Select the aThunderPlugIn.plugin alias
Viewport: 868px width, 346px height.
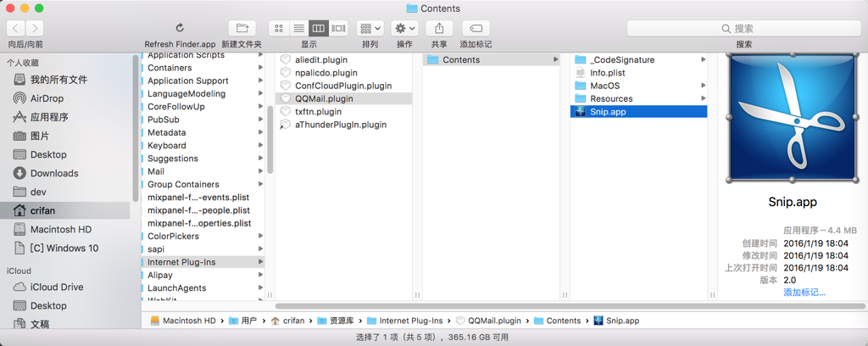tap(344, 125)
